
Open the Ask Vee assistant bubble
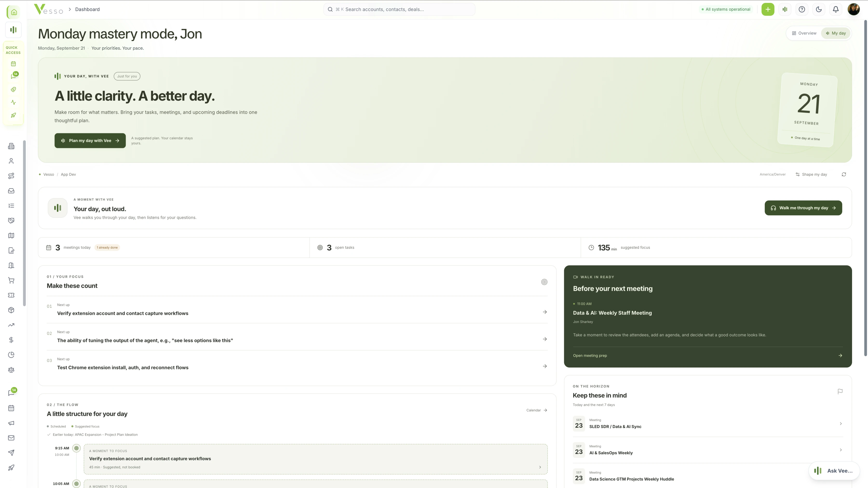click(x=834, y=471)
